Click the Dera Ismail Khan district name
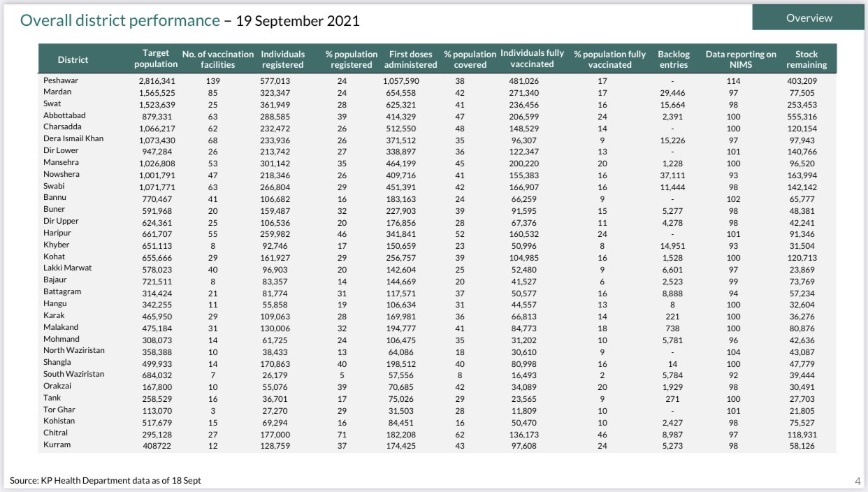868x492 pixels. (73, 138)
